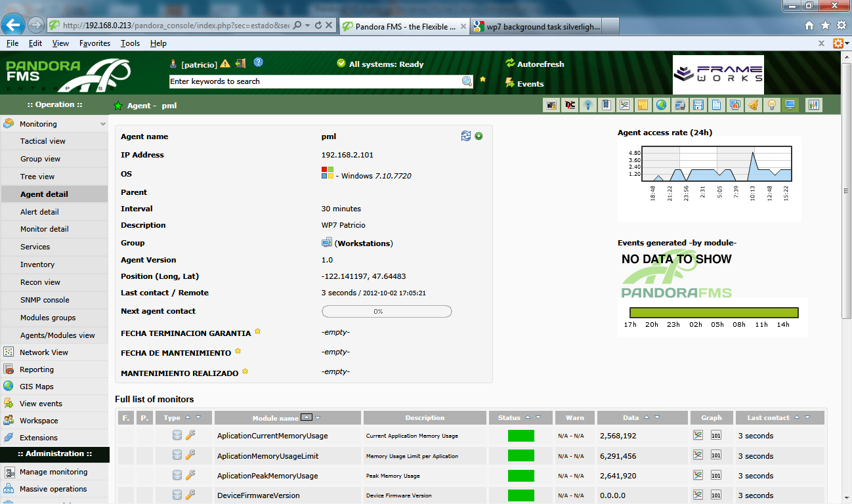
Task: Switch to the Pandora FMS browser tab
Action: pos(404,26)
